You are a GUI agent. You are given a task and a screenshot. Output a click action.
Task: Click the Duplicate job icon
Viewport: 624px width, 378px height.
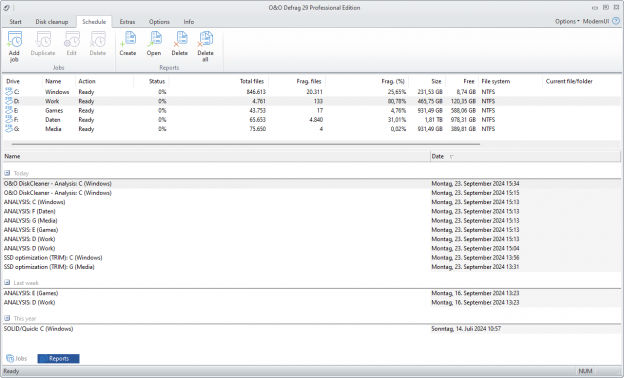click(43, 40)
